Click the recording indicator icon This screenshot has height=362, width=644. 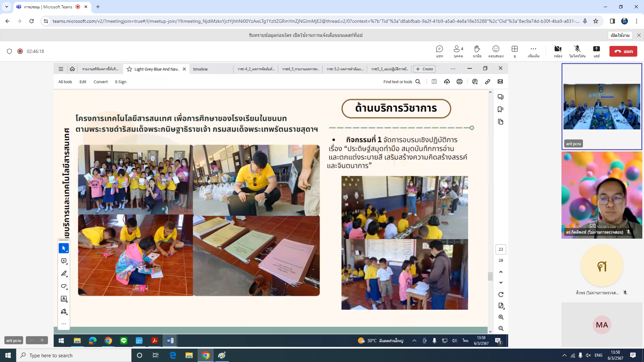[20, 51]
